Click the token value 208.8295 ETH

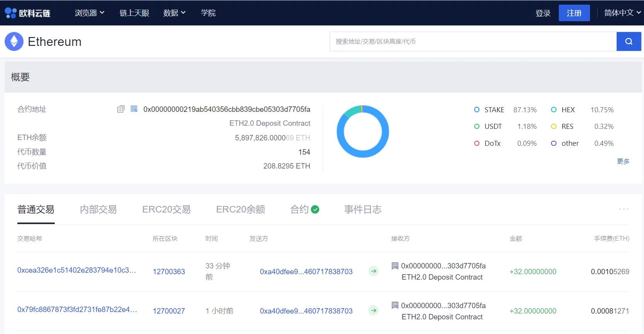[287, 166]
